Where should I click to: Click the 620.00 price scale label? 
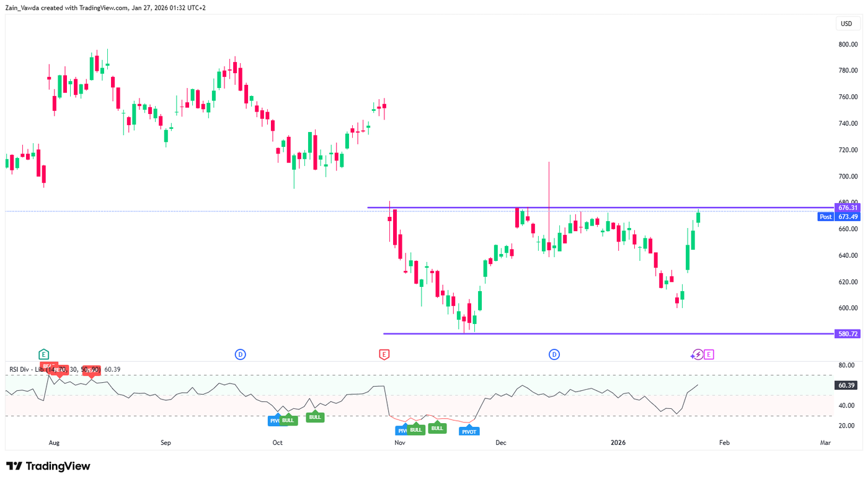point(848,282)
